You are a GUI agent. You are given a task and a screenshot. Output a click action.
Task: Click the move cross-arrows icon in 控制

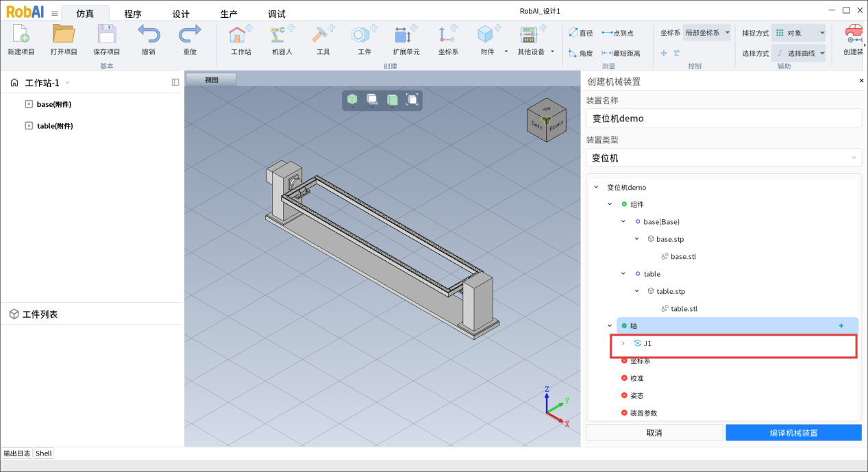[664, 53]
